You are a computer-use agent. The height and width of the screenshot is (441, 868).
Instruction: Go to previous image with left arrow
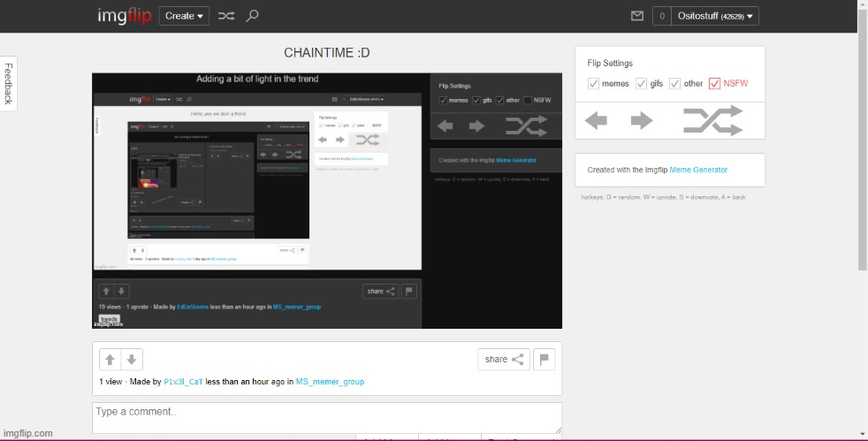coord(596,120)
